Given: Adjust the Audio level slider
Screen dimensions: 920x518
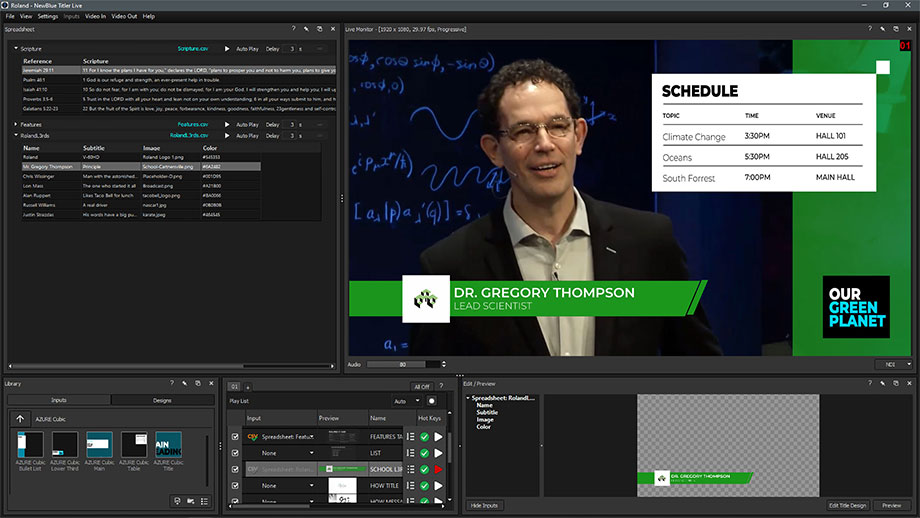Looking at the screenshot, I should [x=404, y=364].
